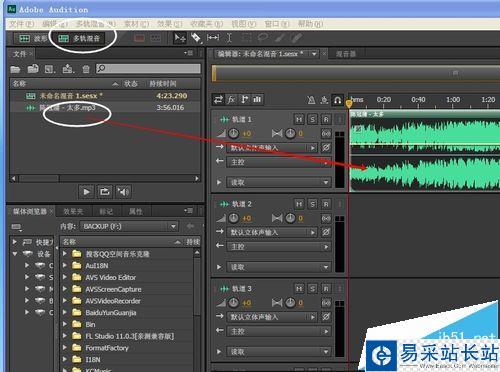Image resolution: width=500 pixels, height=372 pixels.
Task: Open the View menu
Action: (x=244, y=24)
